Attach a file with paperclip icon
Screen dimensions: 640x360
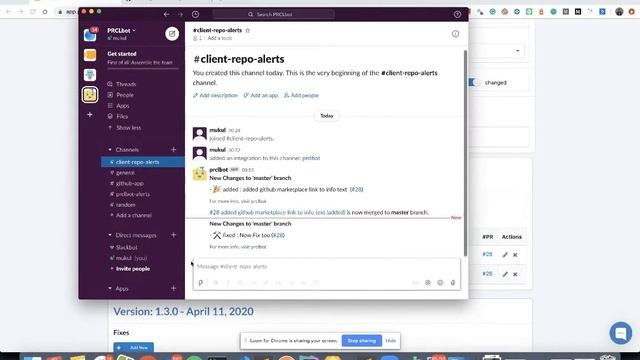point(453,282)
